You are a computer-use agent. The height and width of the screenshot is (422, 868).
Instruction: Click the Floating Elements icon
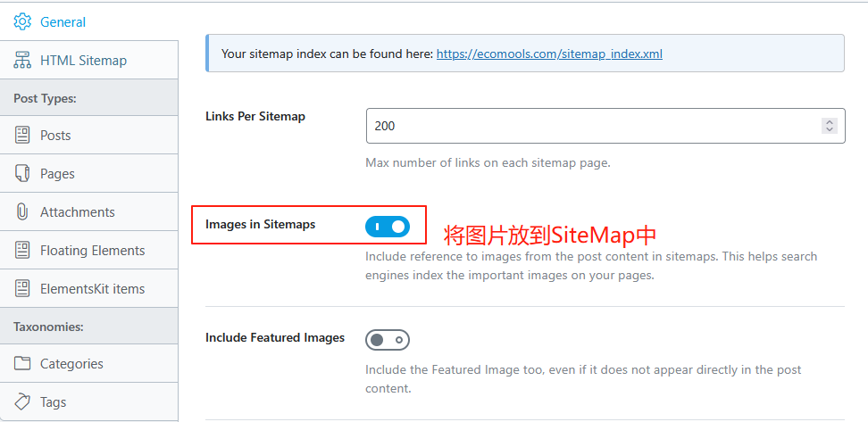(x=22, y=251)
